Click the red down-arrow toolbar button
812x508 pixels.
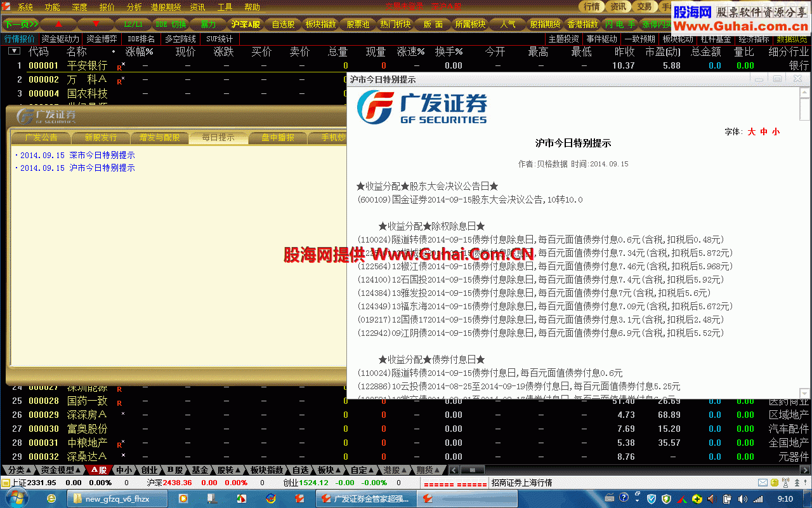pyautogui.click(x=96, y=24)
